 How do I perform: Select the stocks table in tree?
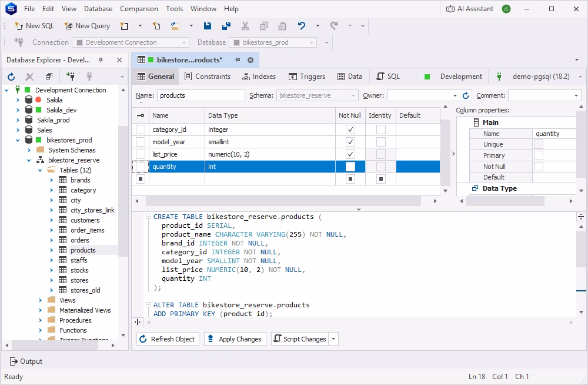[79, 270]
